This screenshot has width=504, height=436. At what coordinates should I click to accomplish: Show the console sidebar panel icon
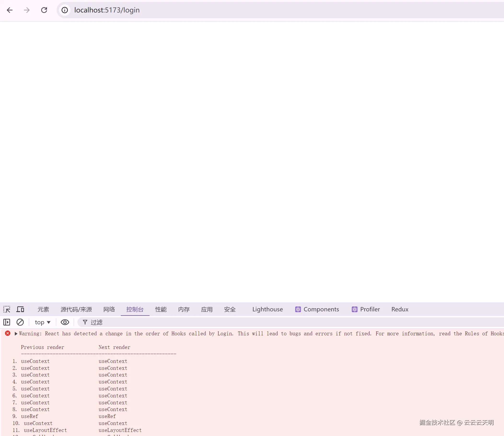7,322
